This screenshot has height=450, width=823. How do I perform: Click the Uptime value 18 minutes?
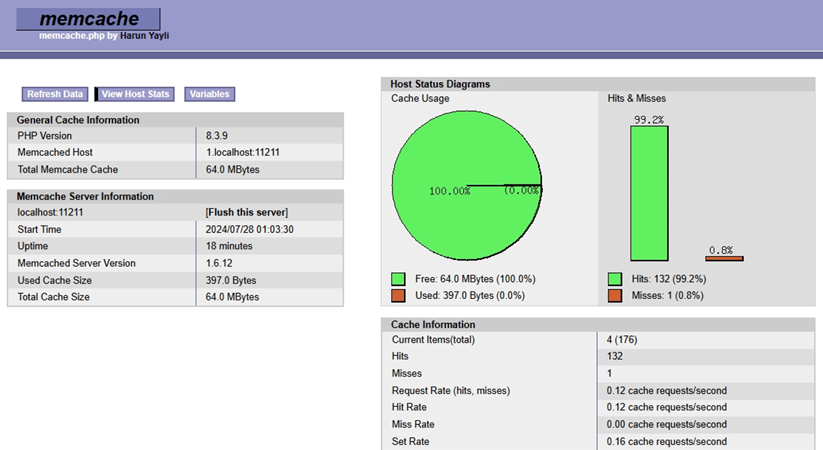point(229,246)
